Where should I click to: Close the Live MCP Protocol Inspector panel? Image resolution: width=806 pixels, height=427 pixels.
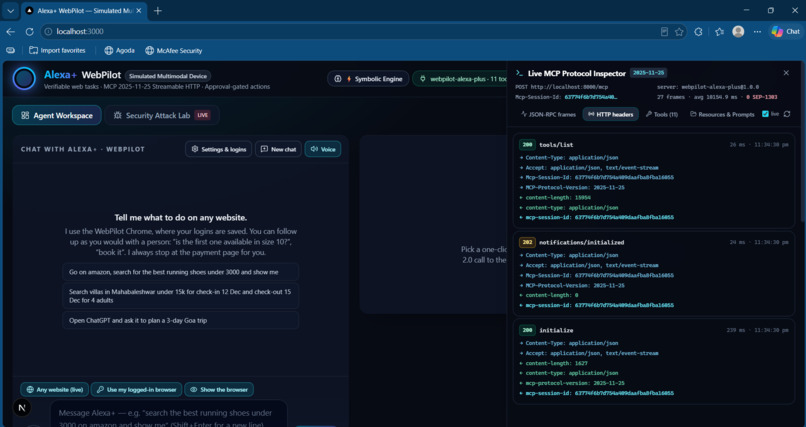(x=786, y=73)
